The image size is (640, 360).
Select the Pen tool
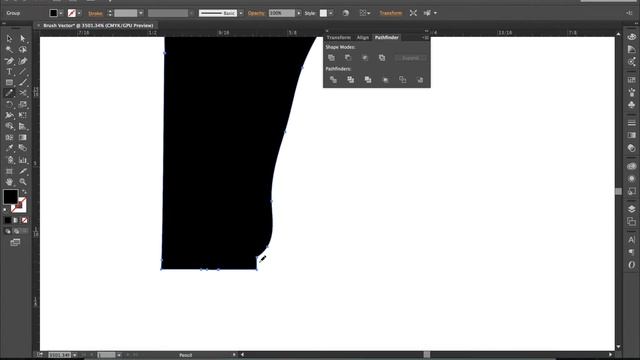[x=9, y=61]
